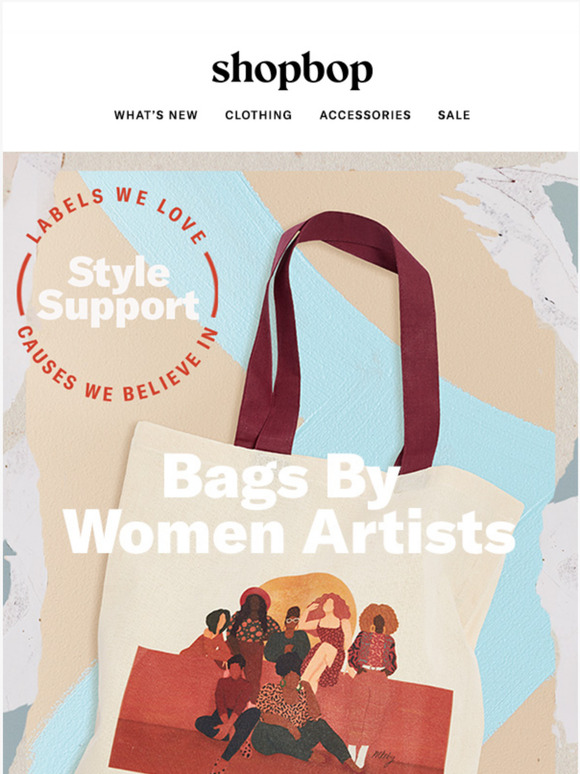Image resolution: width=580 pixels, height=774 pixels.
Task: Click the woman wearing white sunglasses
Action: click(x=291, y=634)
